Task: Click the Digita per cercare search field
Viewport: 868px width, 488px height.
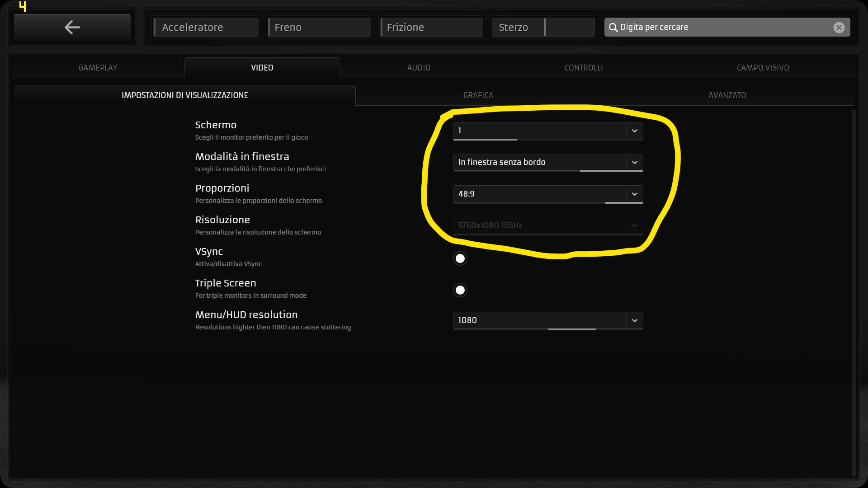Action: click(723, 27)
